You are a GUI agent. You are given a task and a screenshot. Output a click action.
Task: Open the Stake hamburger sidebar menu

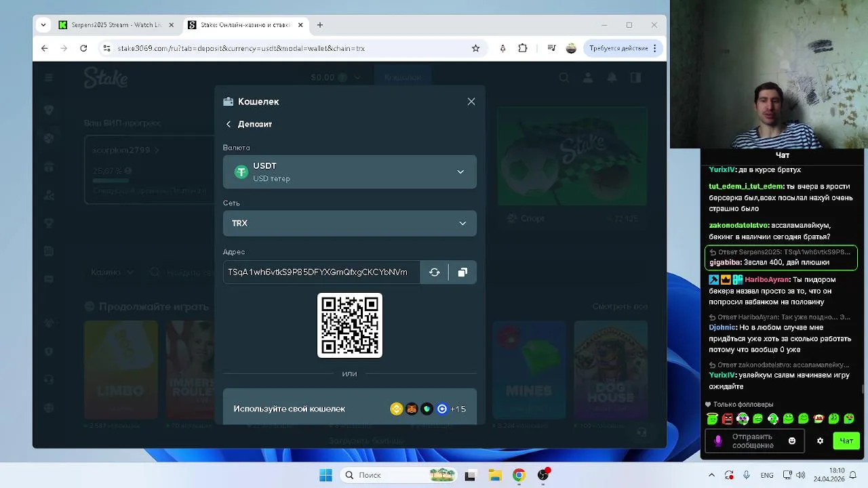tap(49, 77)
